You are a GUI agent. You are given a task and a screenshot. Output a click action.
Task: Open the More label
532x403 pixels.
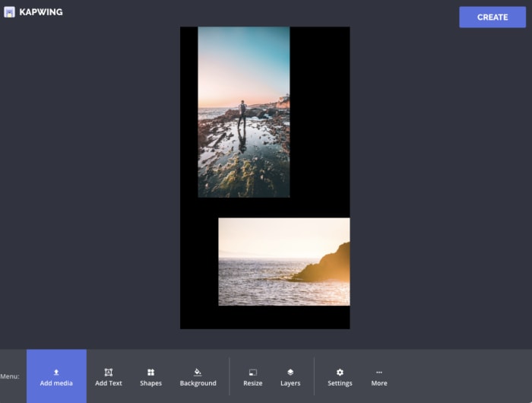(379, 383)
